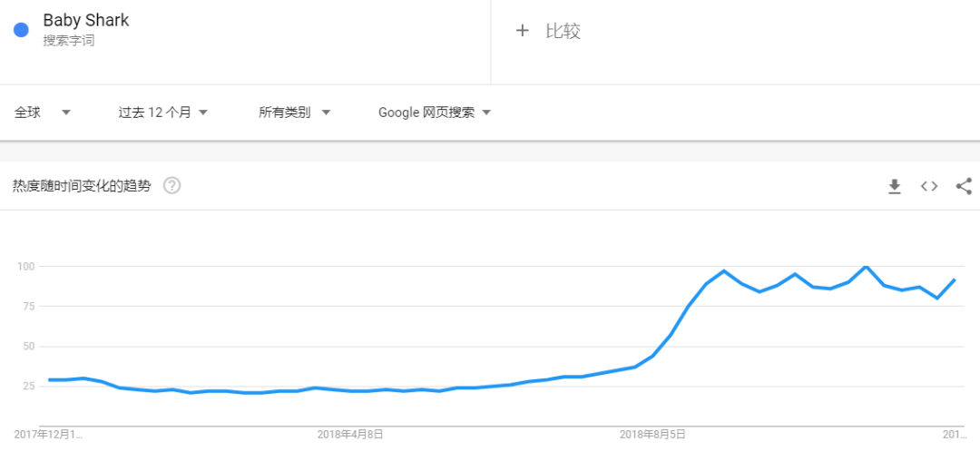
Task: Click the 25 y-axis label
Action: [x=27, y=387]
